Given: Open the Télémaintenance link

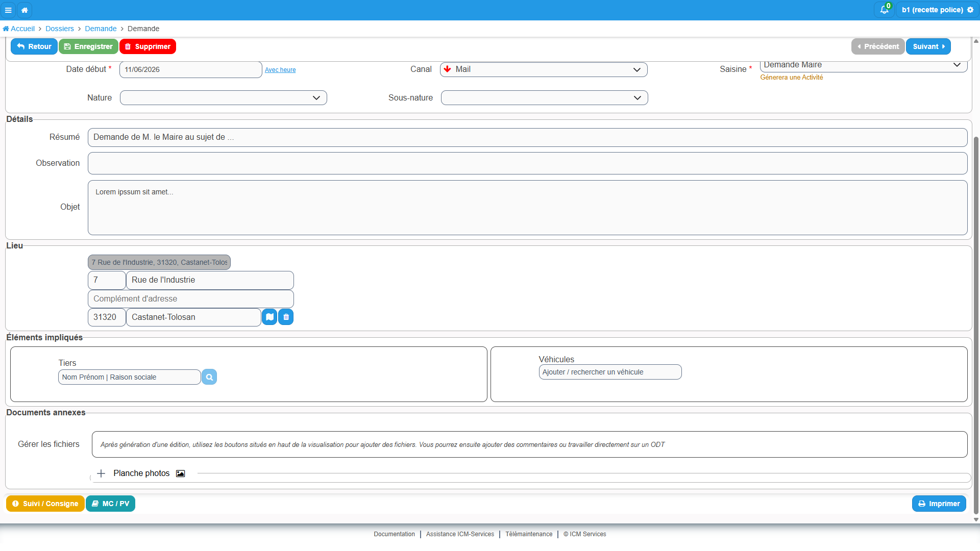Looking at the screenshot, I should [529, 534].
